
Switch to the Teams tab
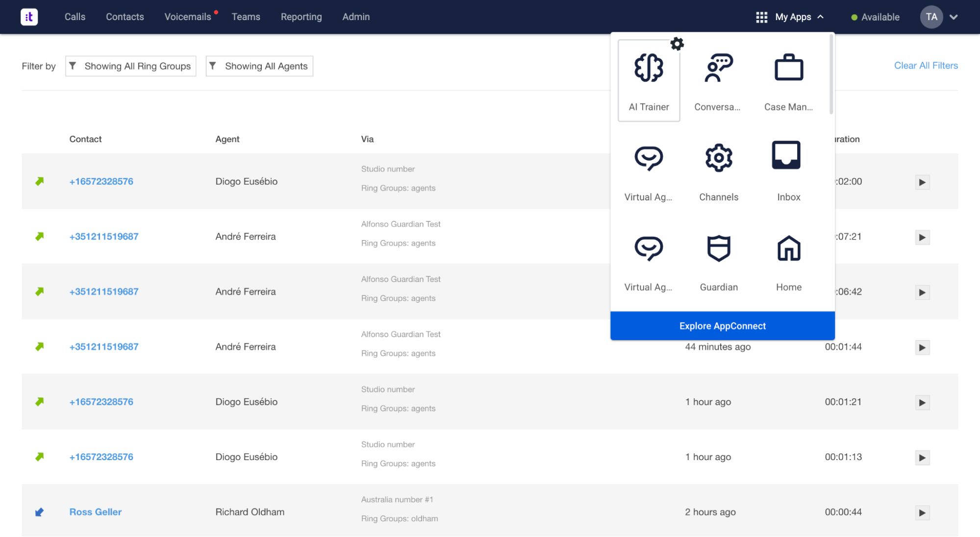[246, 17]
